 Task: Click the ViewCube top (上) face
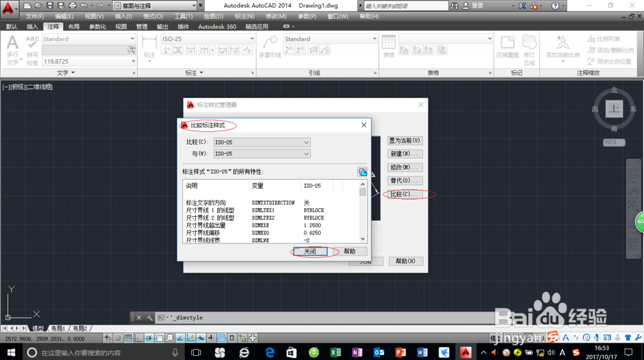pos(614,109)
